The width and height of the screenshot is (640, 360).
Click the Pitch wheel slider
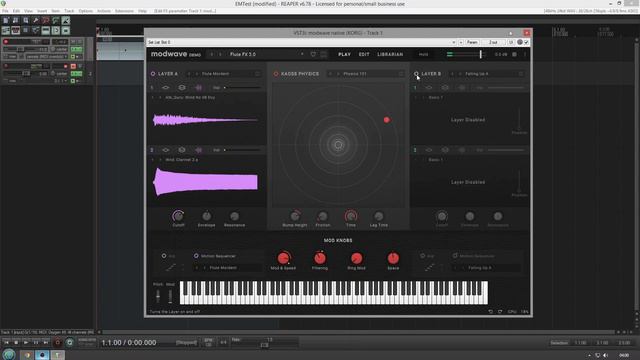pos(158,296)
